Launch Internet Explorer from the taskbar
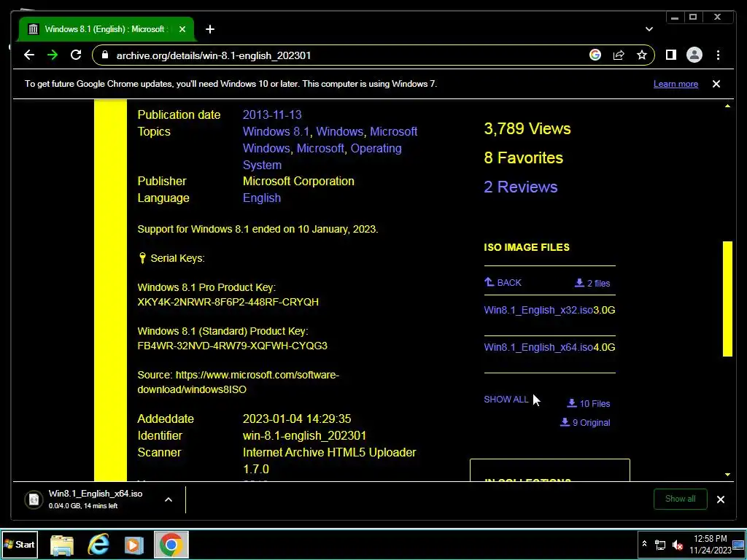Image resolution: width=747 pixels, height=560 pixels. (x=98, y=545)
